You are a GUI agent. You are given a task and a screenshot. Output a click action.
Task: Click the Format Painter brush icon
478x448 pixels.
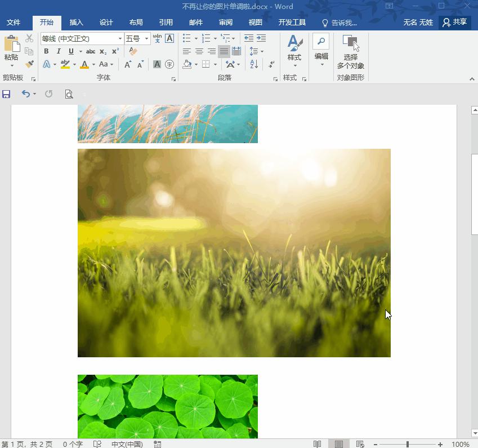pyautogui.click(x=29, y=64)
